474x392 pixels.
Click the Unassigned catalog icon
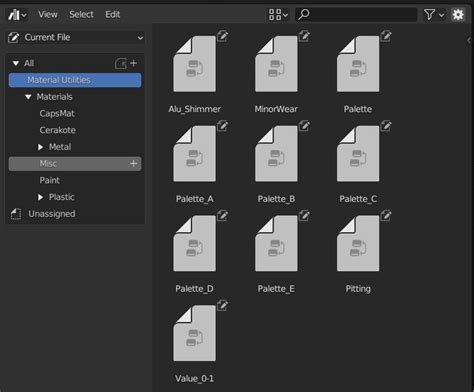tap(16, 214)
